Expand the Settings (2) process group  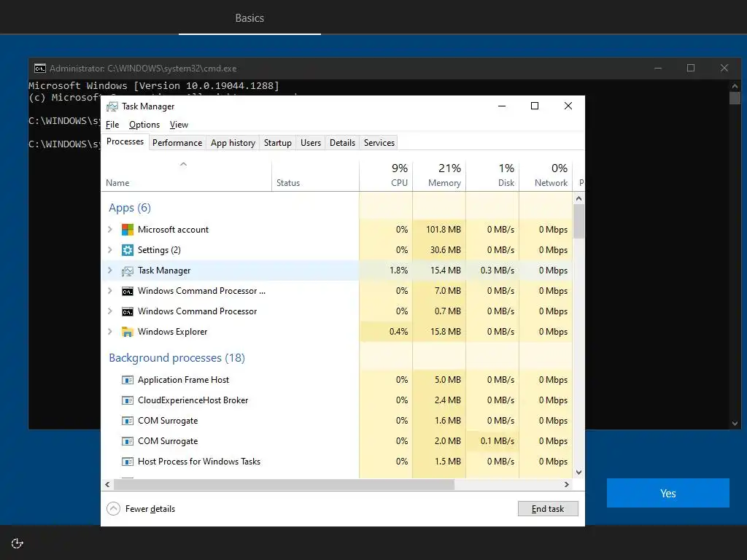[x=110, y=250]
